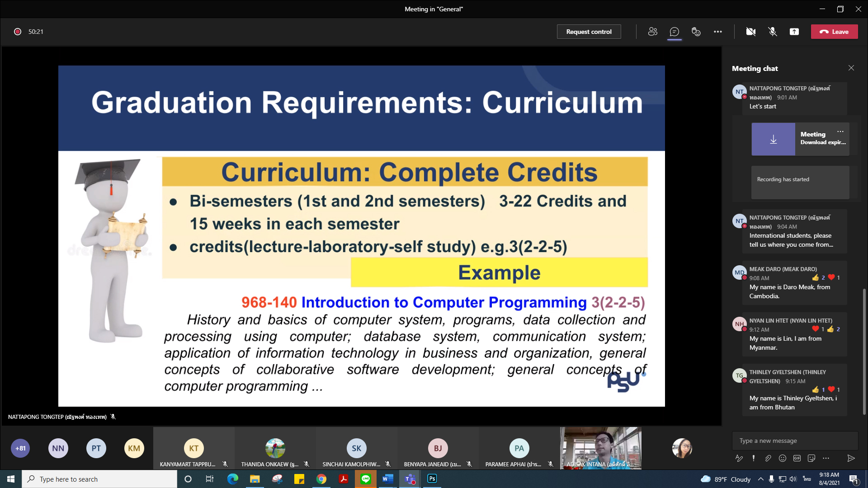Open the clock showing 9:18 AM
868x488 pixels.
[830, 479]
